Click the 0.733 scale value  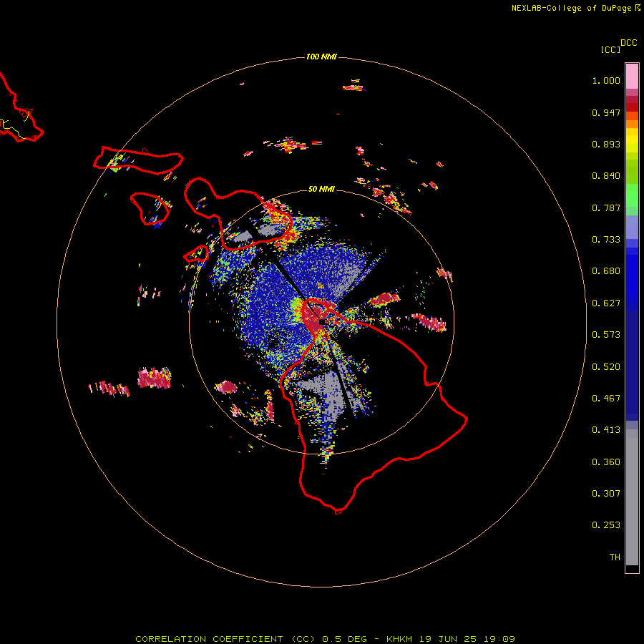(x=606, y=240)
